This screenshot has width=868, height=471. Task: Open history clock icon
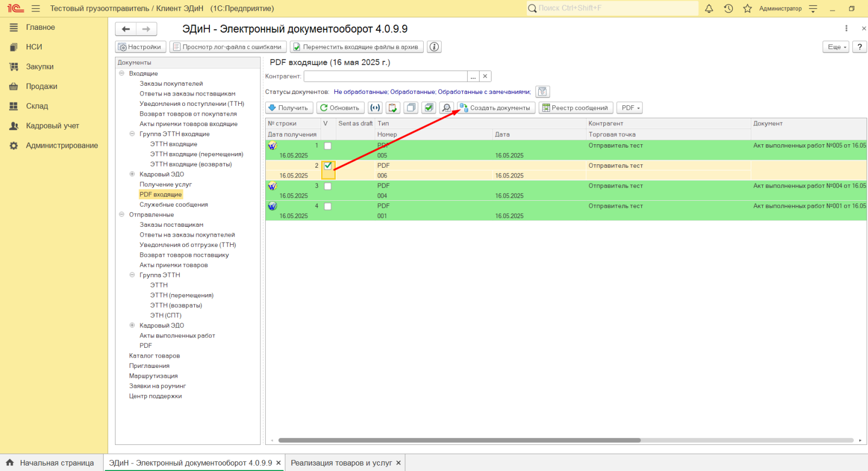pyautogui.click(x=729, y=8)
